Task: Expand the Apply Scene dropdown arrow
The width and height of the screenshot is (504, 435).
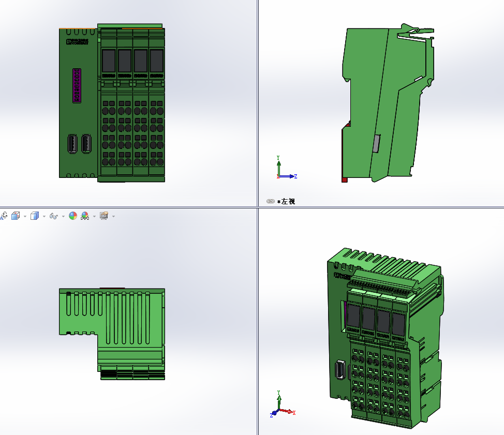Action: click(x=94, y=217)
